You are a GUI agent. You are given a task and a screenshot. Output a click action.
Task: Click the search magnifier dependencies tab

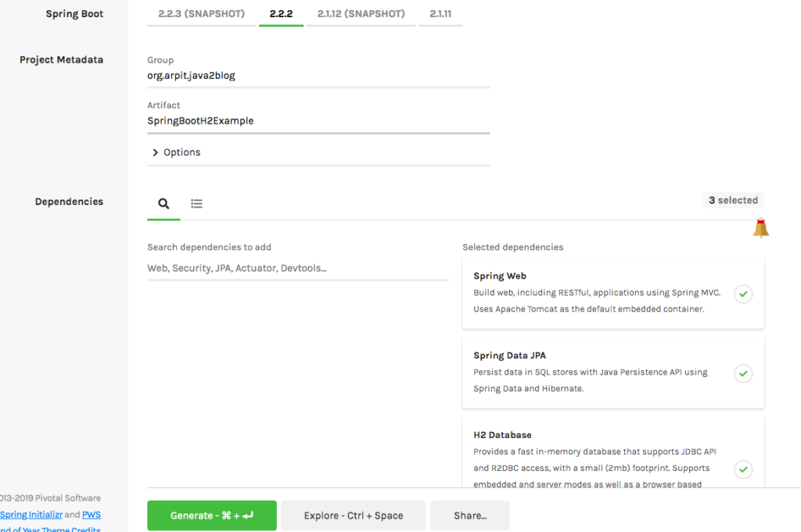163,203
